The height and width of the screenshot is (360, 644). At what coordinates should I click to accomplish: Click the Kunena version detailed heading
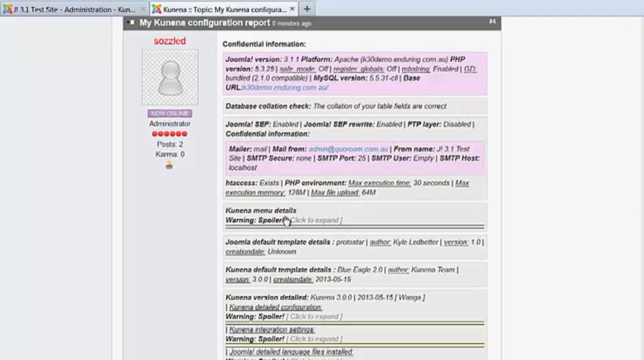click(x=267, y=298)
